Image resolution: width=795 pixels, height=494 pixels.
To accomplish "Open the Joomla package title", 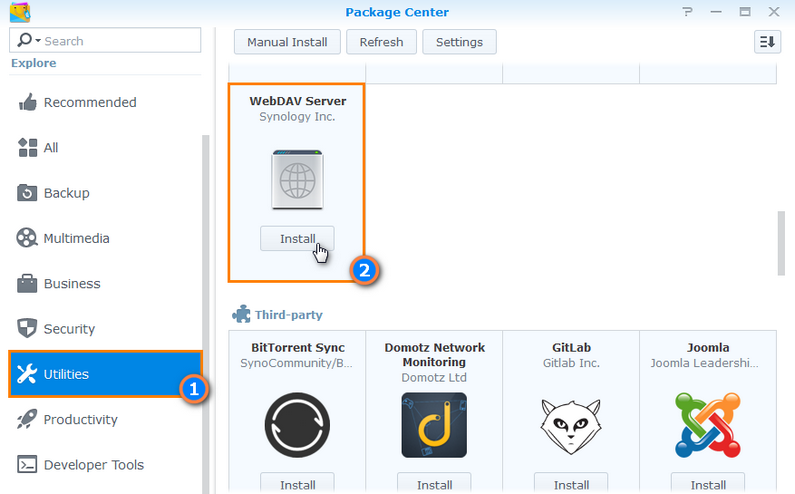I will [708, 347].
